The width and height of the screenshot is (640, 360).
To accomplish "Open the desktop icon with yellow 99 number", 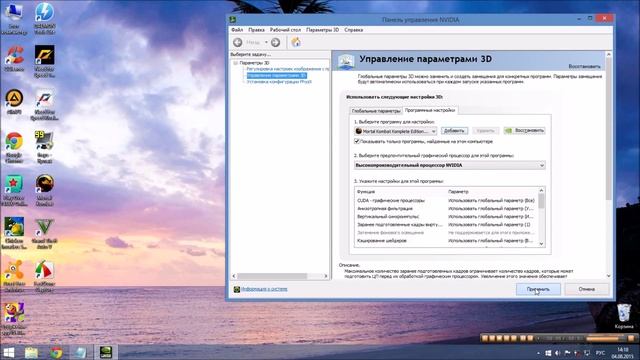I will (x=44, y=148).
